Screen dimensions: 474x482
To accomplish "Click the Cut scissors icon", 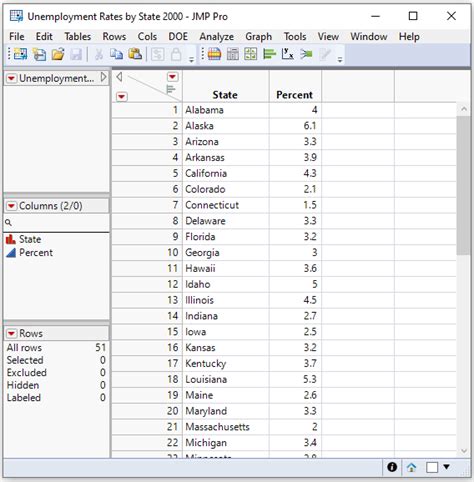I will 99,54.
